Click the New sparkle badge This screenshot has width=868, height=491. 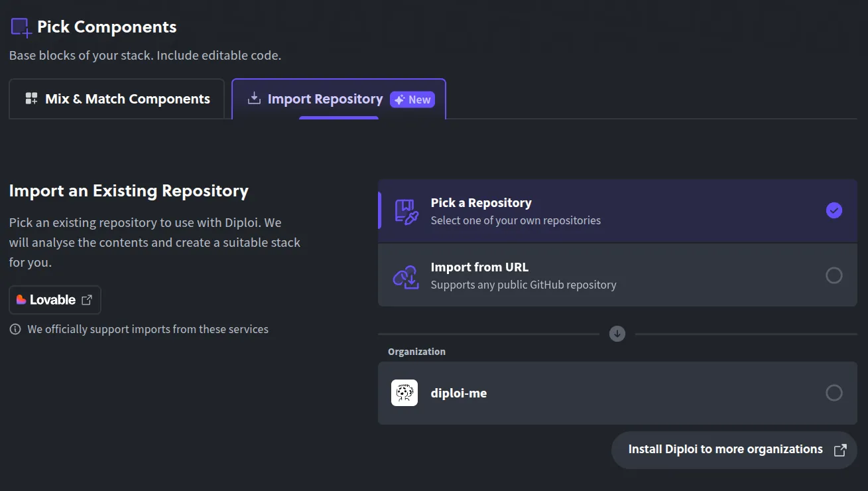tap(412, 100)
